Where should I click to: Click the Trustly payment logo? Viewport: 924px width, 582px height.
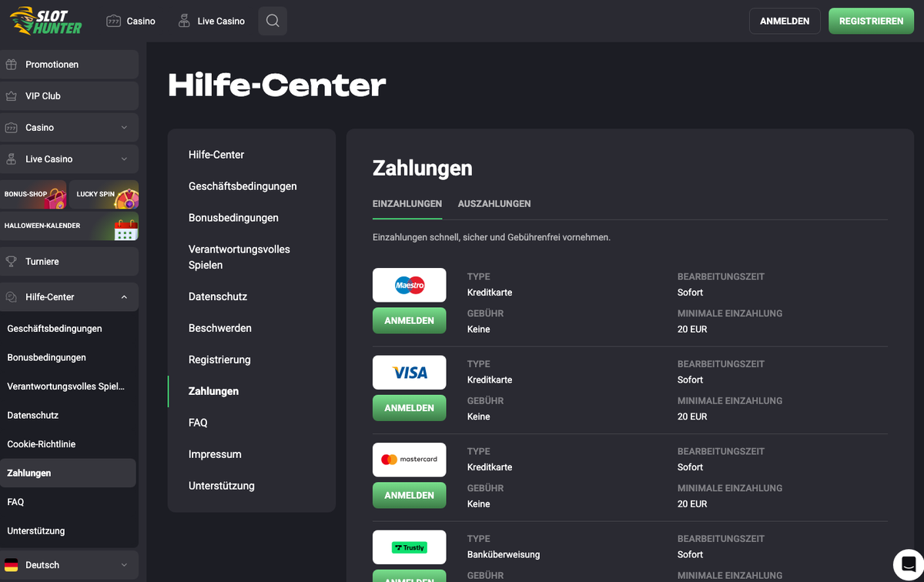click(x=410, y=547)
